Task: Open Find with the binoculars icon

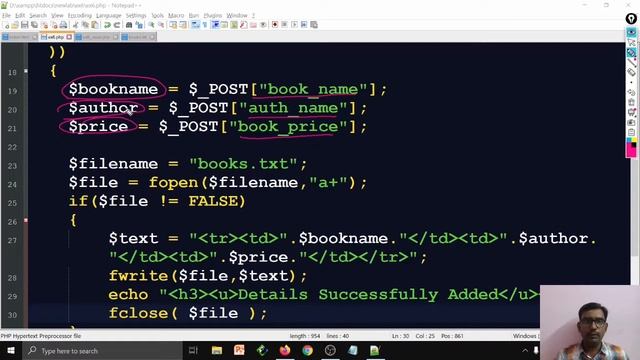Action: [129, 25]
